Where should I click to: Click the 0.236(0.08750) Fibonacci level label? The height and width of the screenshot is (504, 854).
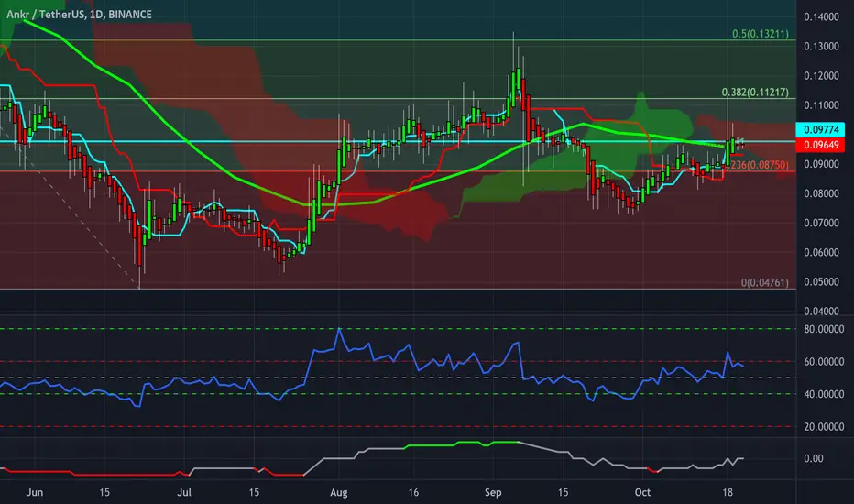(760, 165)
